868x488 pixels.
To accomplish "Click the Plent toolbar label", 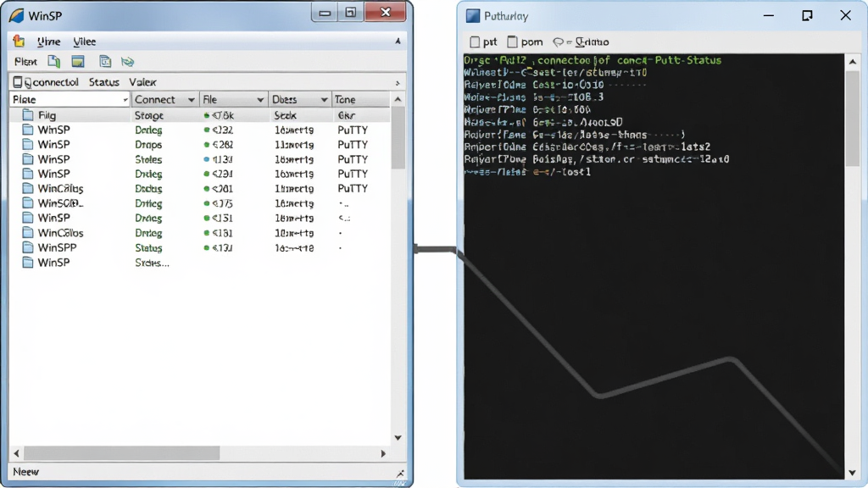I will click(x=25, y=61).
